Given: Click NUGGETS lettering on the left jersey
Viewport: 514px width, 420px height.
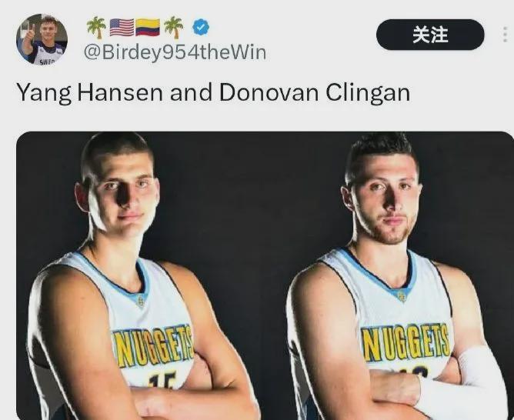Looking at the screenshot, I should click(x=152, y=345).
